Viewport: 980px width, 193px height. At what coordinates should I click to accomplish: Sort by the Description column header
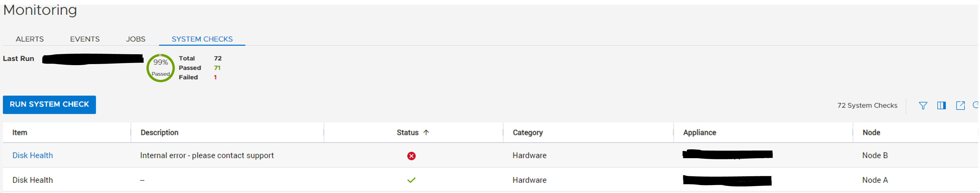click(159, 132)
